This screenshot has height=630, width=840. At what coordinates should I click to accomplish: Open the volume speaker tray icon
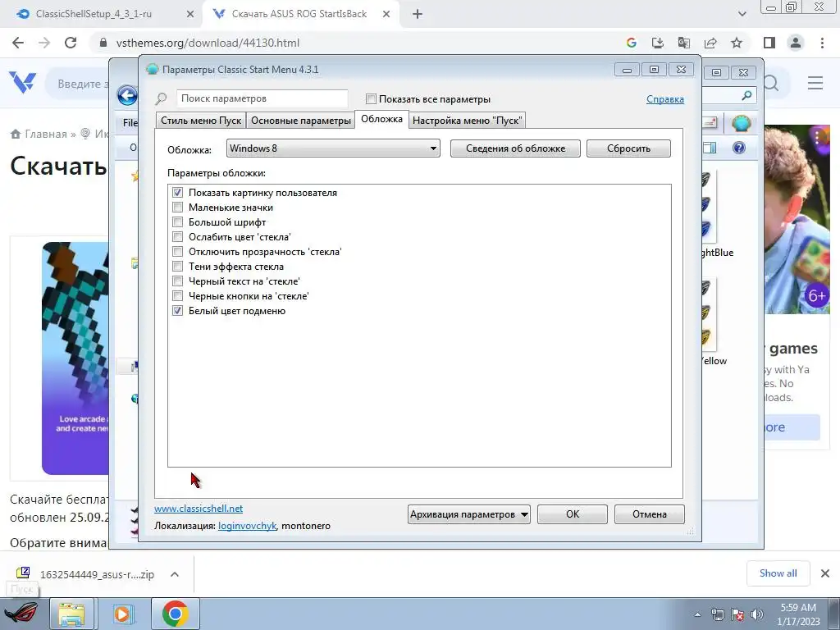(x=757, y=614)
